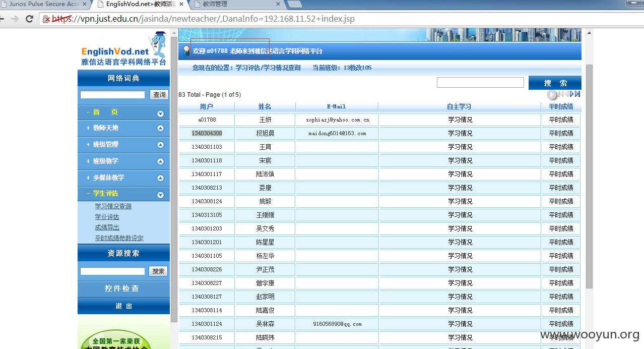
Task: Click the 搜索 resource search button
Action: coord(158,271)
